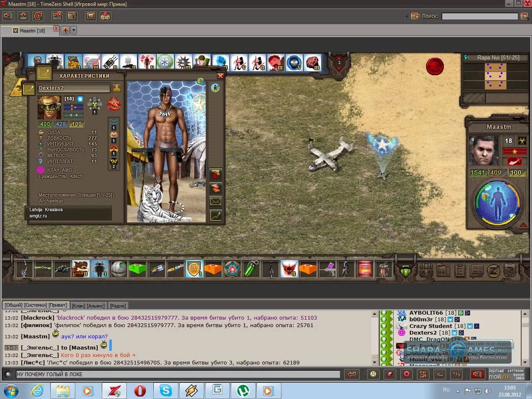
Task: Click the blue fist perk icon
Action: [x=221, y=62]
